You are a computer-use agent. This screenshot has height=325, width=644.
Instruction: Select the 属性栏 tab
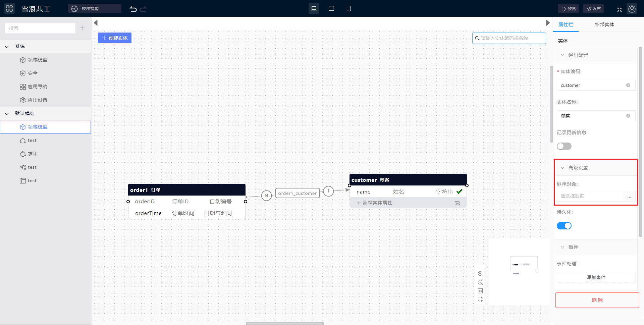coord(566,24)
